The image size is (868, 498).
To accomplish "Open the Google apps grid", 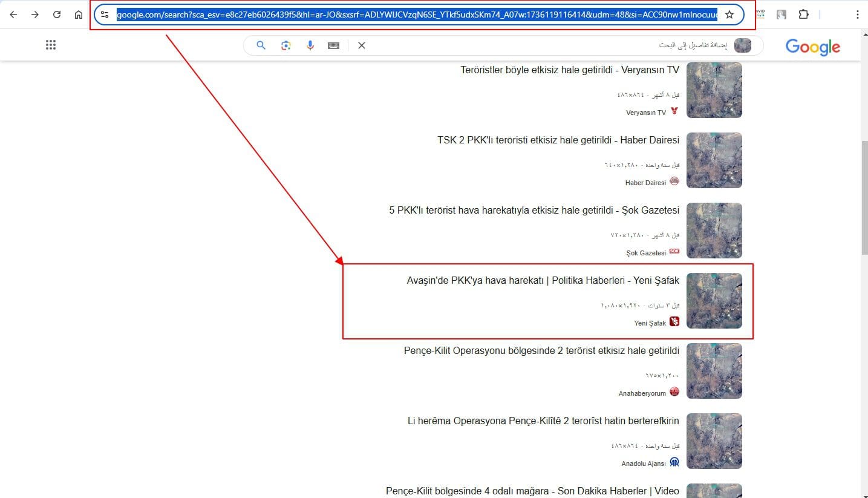I will coord(51,45).
